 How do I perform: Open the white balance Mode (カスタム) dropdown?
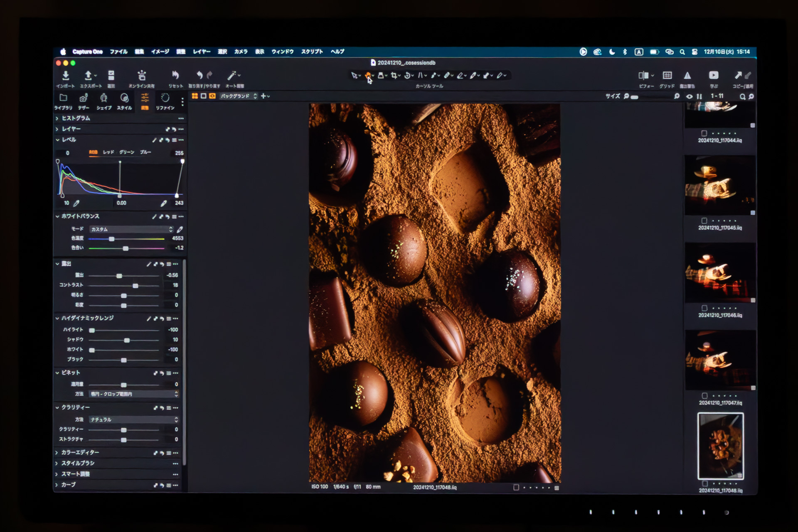coord(131,230)
